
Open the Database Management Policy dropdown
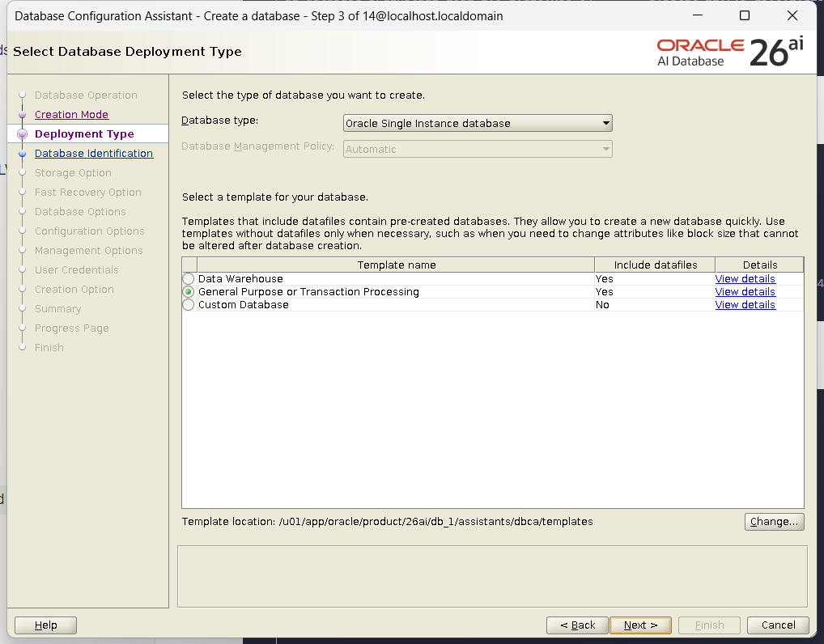478,149
